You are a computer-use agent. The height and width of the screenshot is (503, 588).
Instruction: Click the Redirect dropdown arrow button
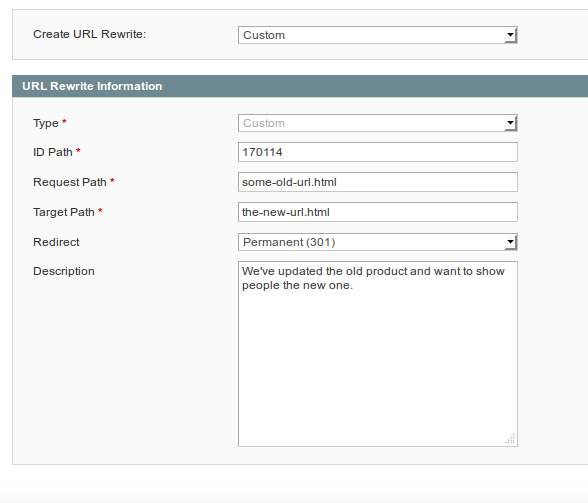coord(510,242)
